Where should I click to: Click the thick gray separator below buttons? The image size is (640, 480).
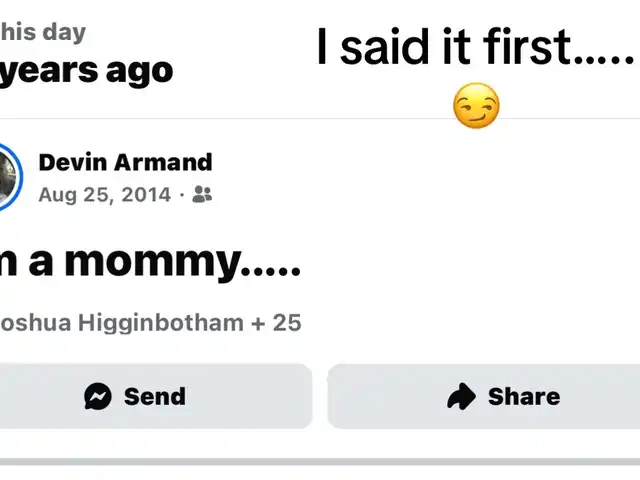pos(320,461)
